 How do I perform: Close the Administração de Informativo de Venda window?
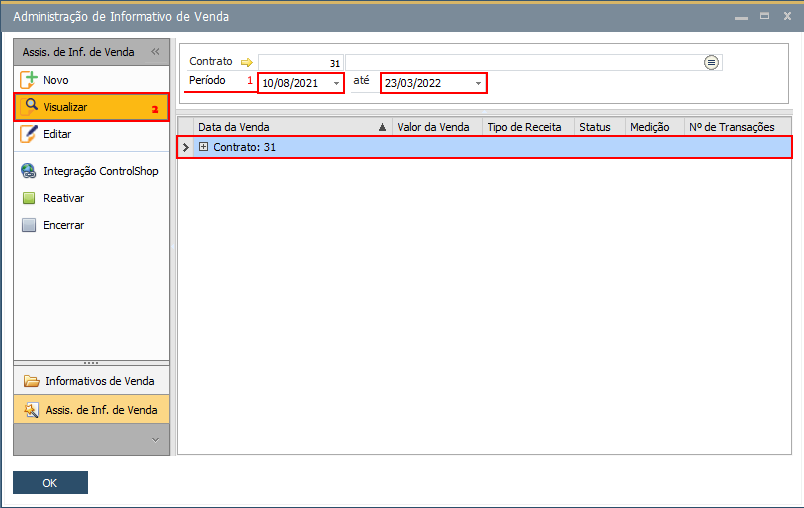point(788,16)
